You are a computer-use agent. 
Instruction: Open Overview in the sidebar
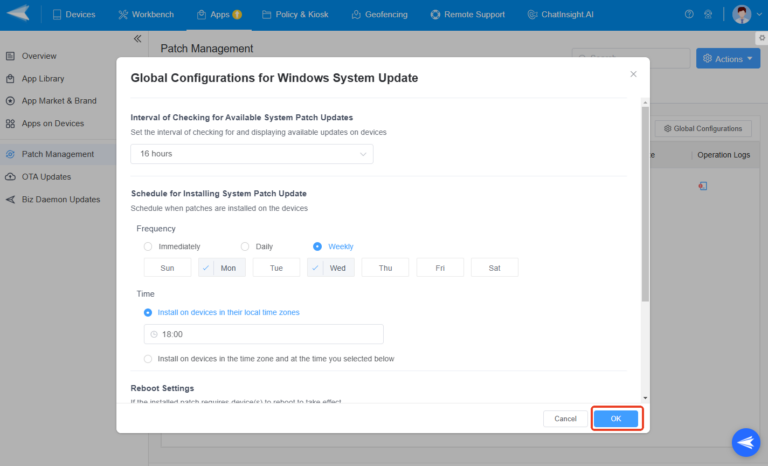click(x=39, y=56)
